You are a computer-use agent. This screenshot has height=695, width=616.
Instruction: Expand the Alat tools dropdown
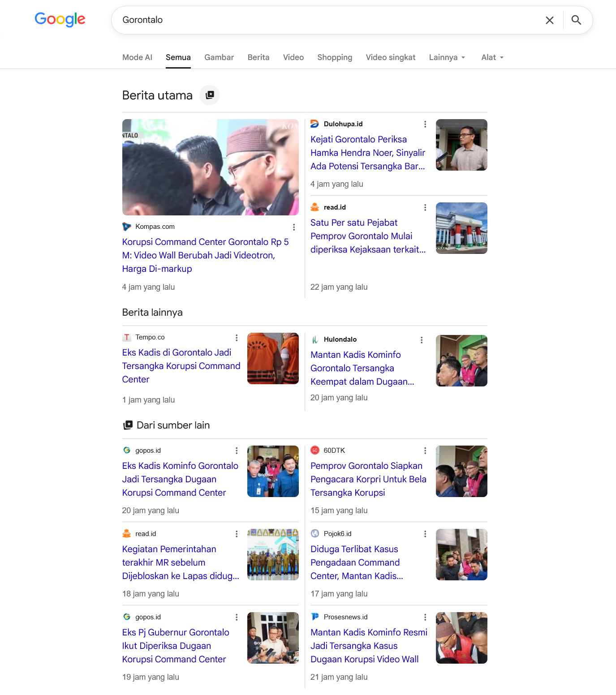[492, 57]
